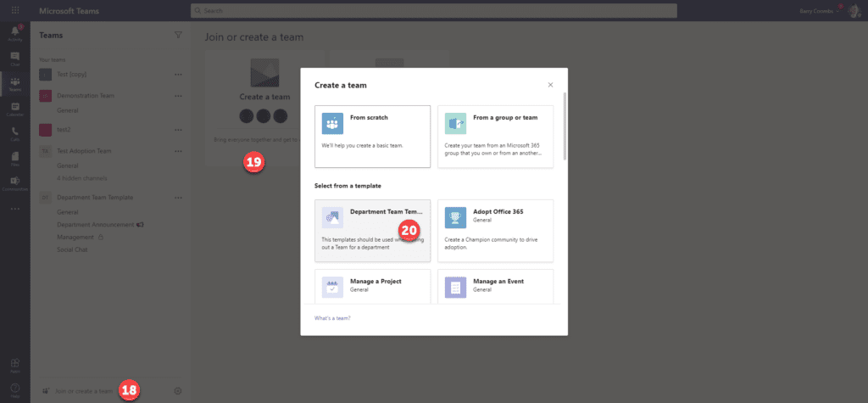
Task: Open General channel under Test Adoption Team
Action: [68, 165]
